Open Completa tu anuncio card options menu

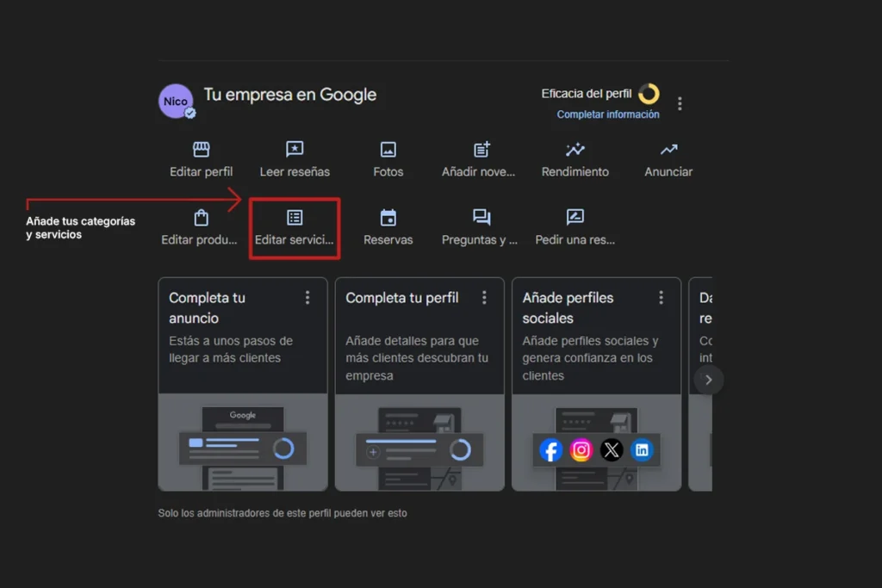pyautogui.click(x=307, y=297)
